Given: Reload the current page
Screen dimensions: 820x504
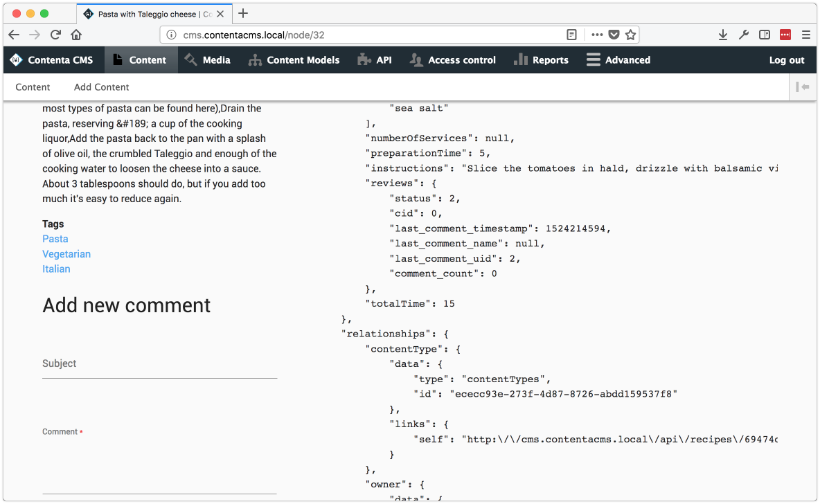Looking at the screenshot, I should click(x=55, y=35).
